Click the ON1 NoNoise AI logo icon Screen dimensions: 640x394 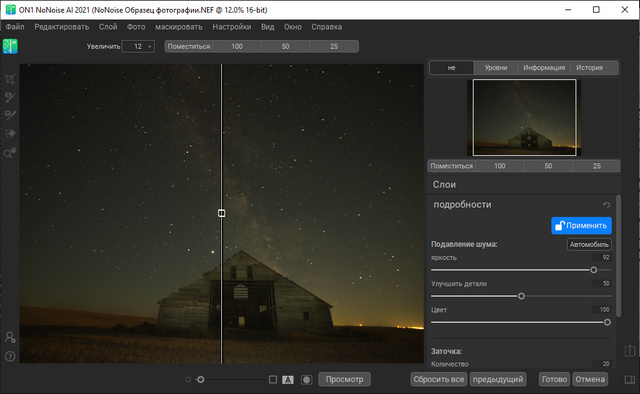click(10, 46)
